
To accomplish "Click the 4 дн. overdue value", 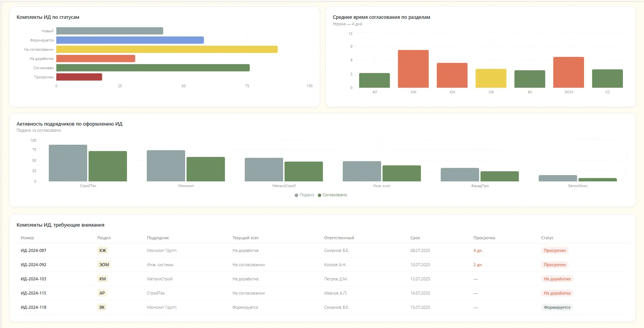I will point(478,250).
